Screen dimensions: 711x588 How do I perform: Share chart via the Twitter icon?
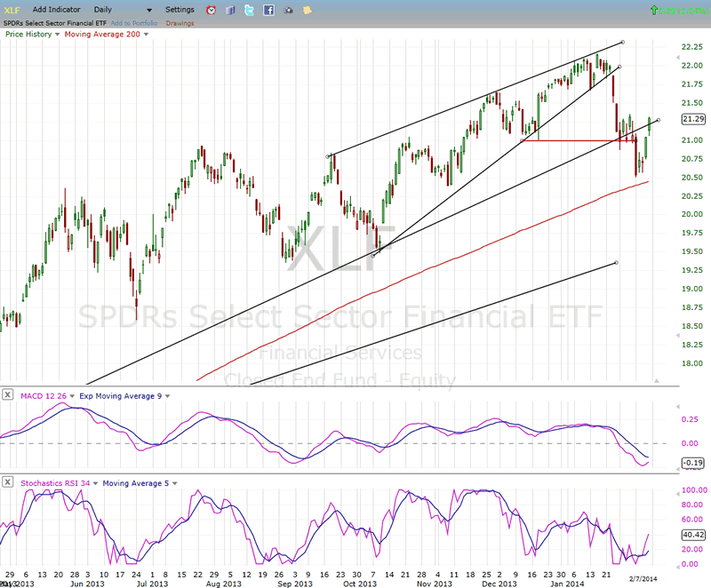click(250, 10)
